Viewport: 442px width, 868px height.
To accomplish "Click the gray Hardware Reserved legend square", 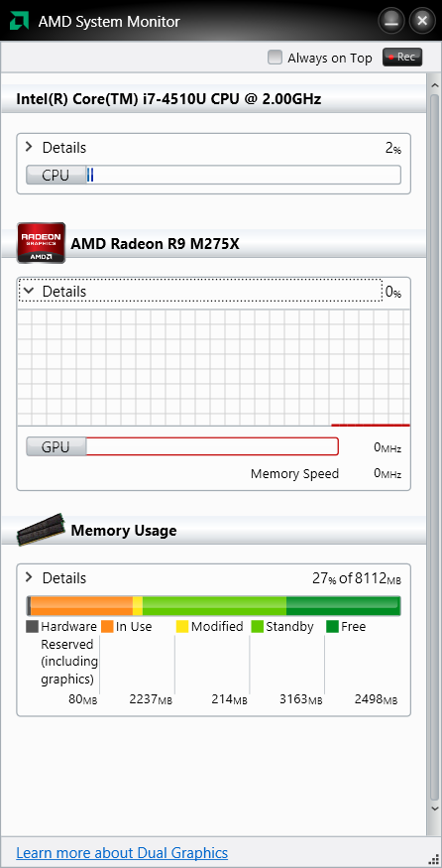I will coord(32,627).
